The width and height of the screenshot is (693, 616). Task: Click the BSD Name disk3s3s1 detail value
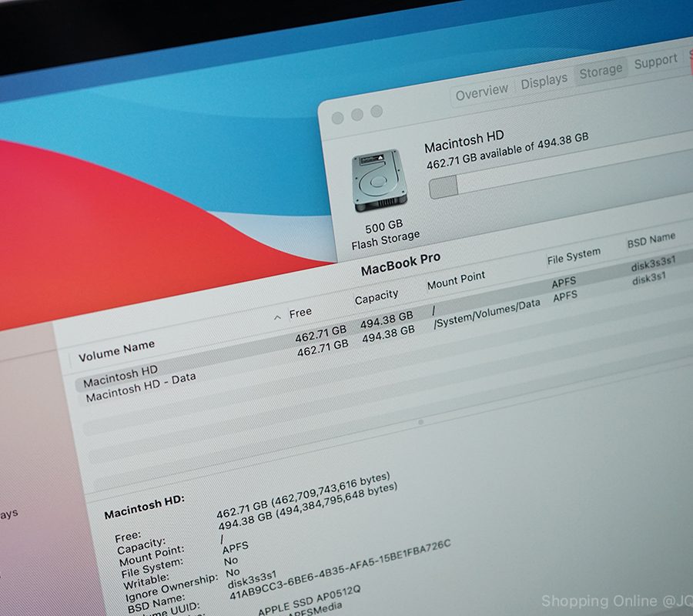tap(252, 579)
